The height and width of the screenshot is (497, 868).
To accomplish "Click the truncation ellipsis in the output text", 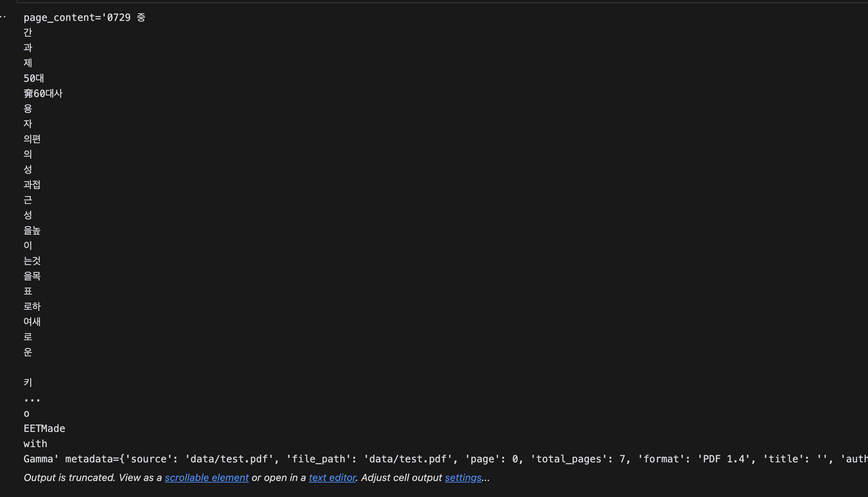I will pyautogui.click(x=32, y=400).
